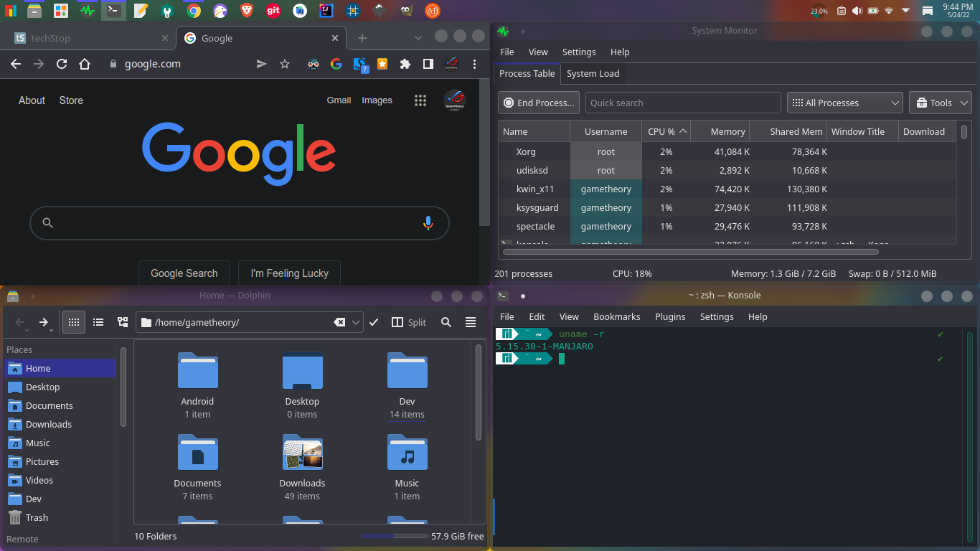
Task: Click the Google search input box
Action: 240,223
